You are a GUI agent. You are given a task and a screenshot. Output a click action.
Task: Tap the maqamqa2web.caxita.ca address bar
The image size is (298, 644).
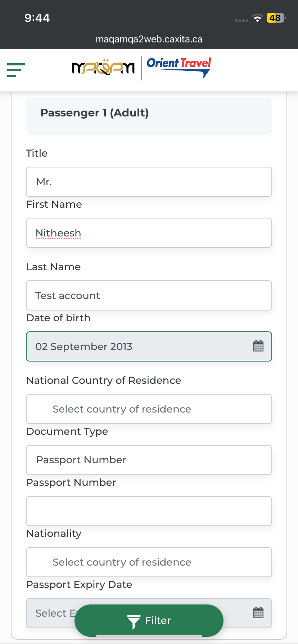tap(149, 39)
